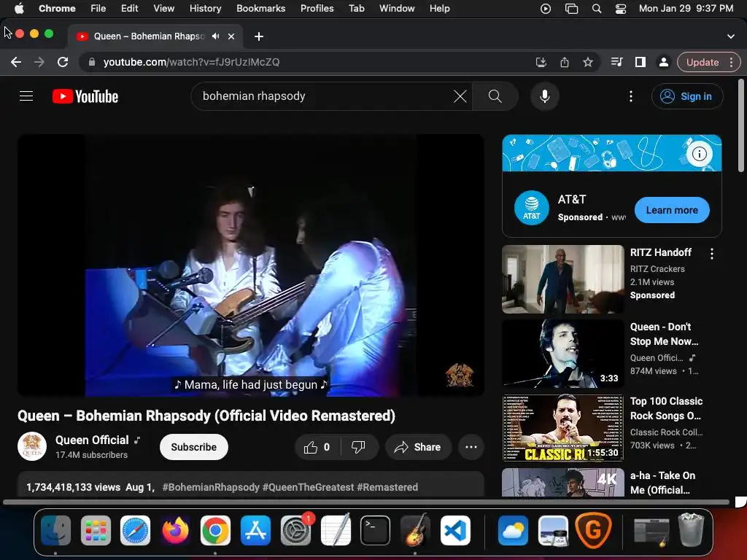Click the address bar URL

191,63
